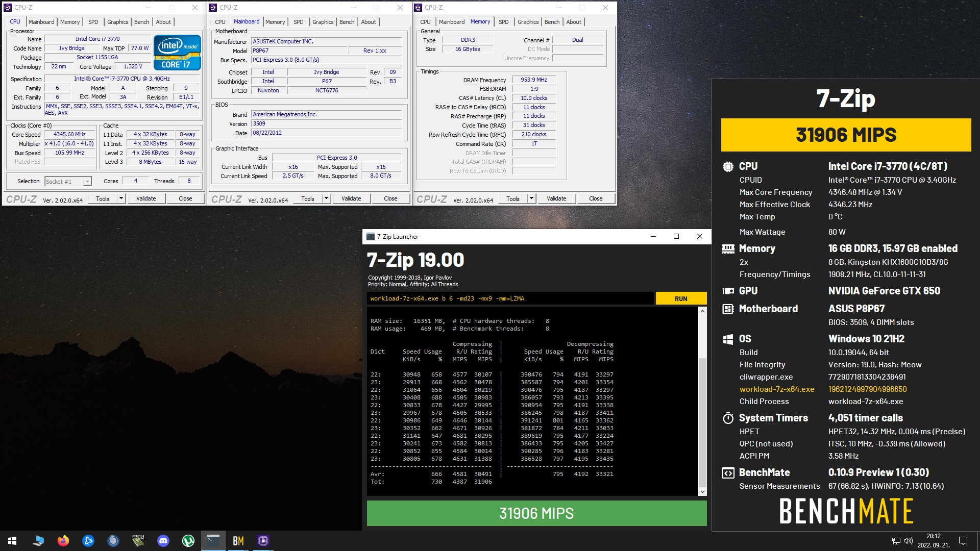Click the volume speaker tray icon

908,541
